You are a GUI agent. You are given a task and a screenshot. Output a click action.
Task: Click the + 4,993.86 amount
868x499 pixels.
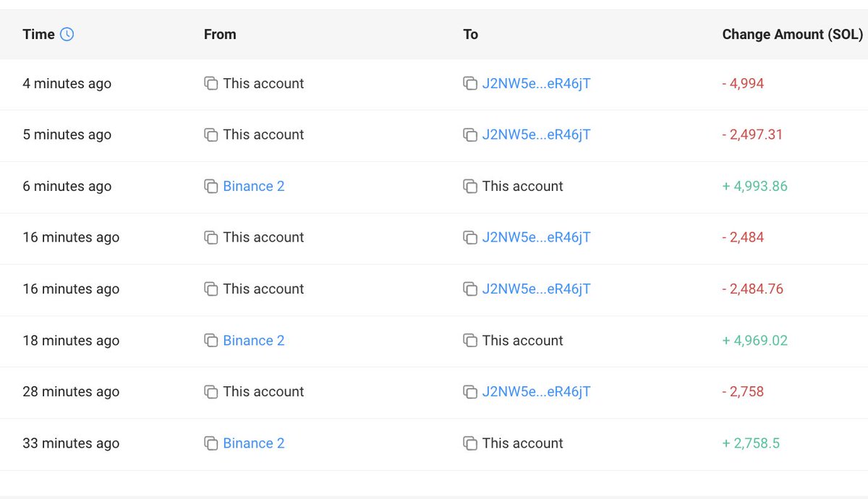point(754,187)
